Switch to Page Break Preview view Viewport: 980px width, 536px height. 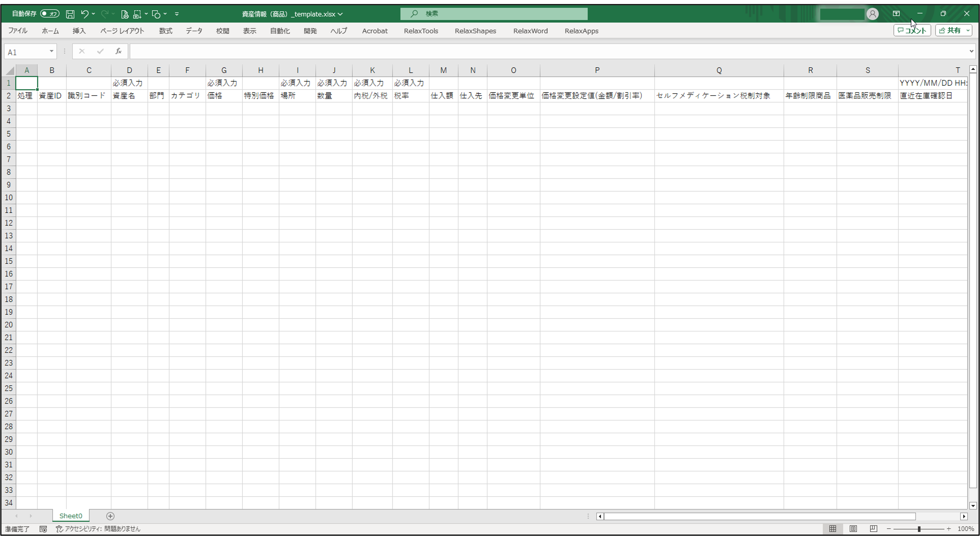pos(874,529)
